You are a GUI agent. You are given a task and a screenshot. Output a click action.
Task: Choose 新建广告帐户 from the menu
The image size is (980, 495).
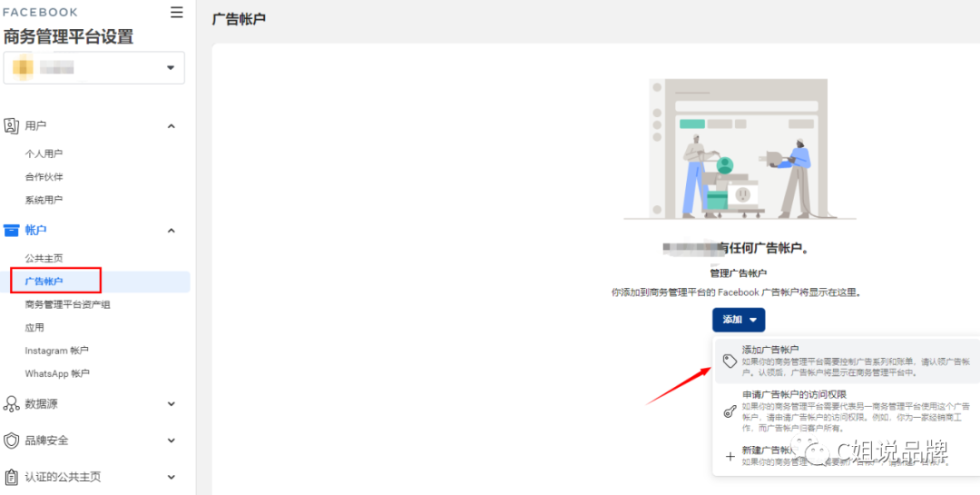tap(847, 456)
